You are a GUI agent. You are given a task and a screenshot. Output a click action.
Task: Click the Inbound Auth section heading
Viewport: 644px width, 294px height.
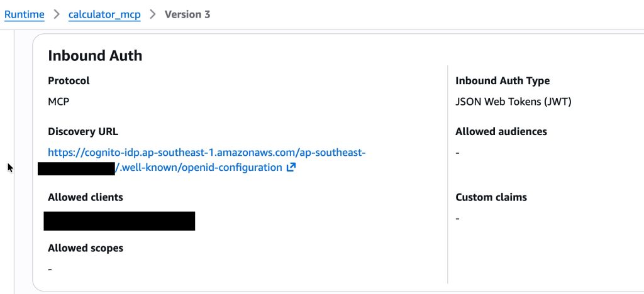[x=95, y=55]
